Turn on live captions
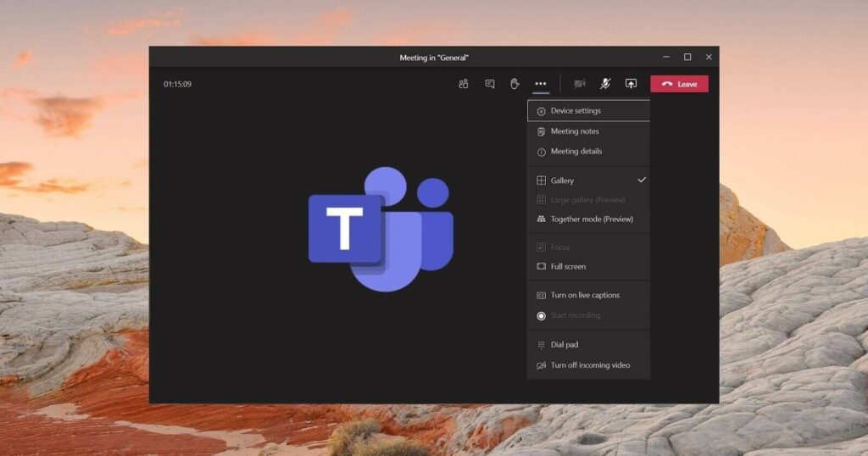The image size is (868, 456). click(585, 295)
